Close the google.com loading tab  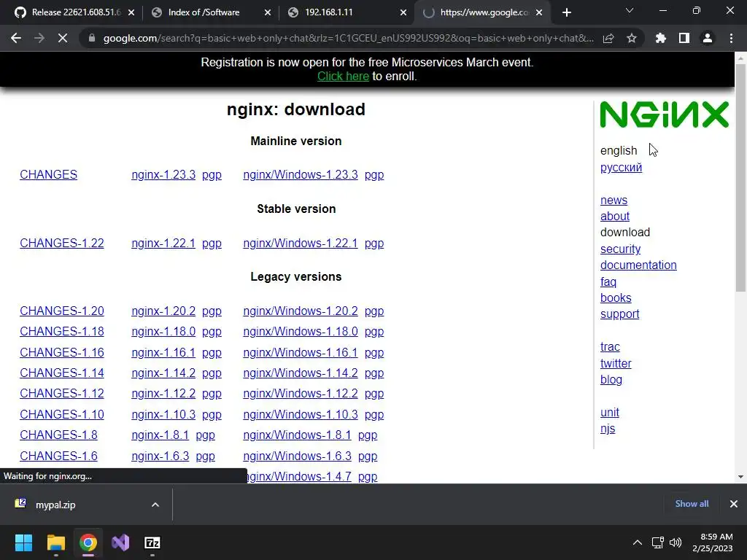[x=539, y=12]
